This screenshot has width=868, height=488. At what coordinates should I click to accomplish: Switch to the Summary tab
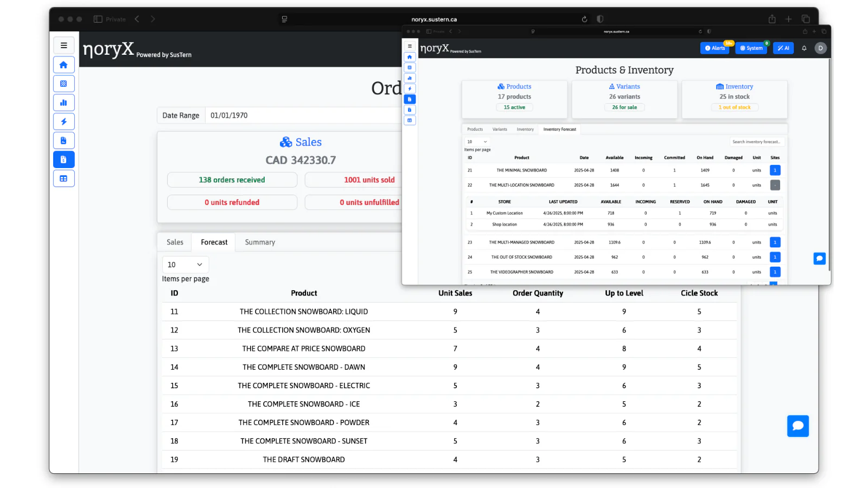[260, 242]
